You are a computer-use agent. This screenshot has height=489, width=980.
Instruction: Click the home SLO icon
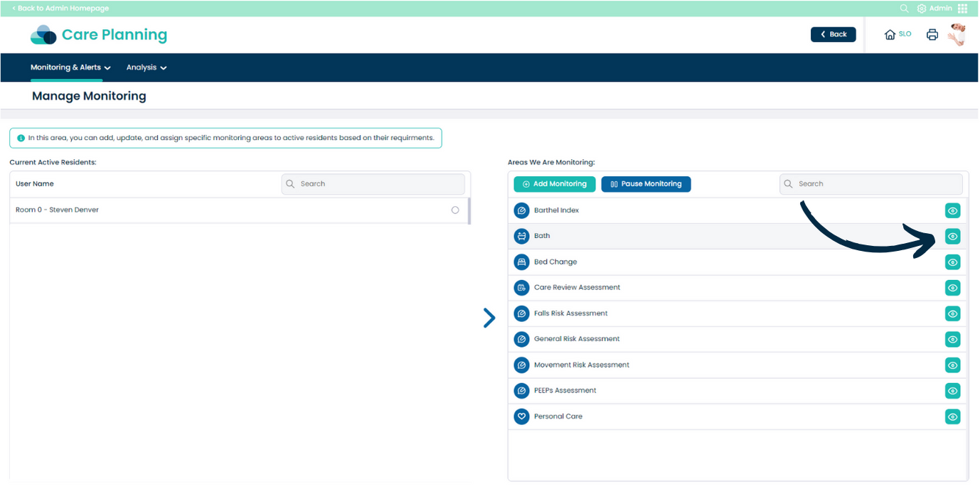tap(898, 34)
